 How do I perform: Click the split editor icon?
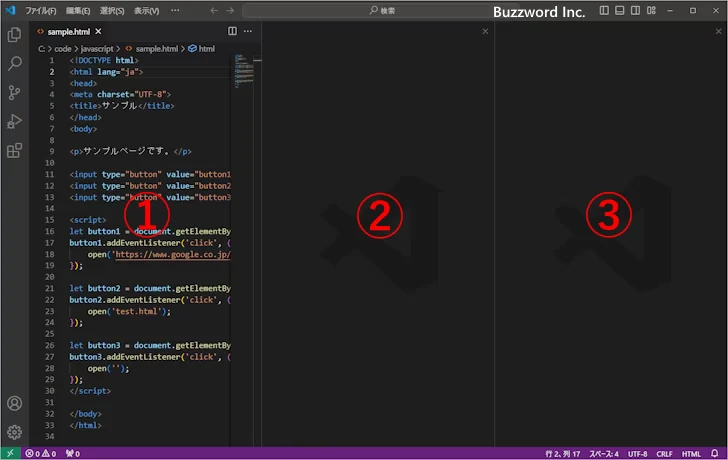pyautogui.click(x=233, y=31)
